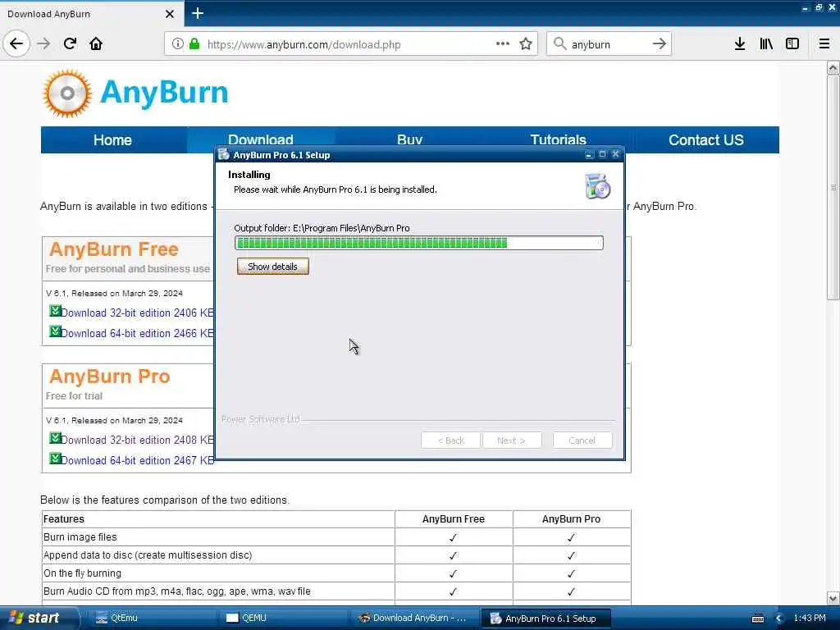Viewport: 840px width, 630px height.
Task: Open the browser home page icon
Action: 96,44
